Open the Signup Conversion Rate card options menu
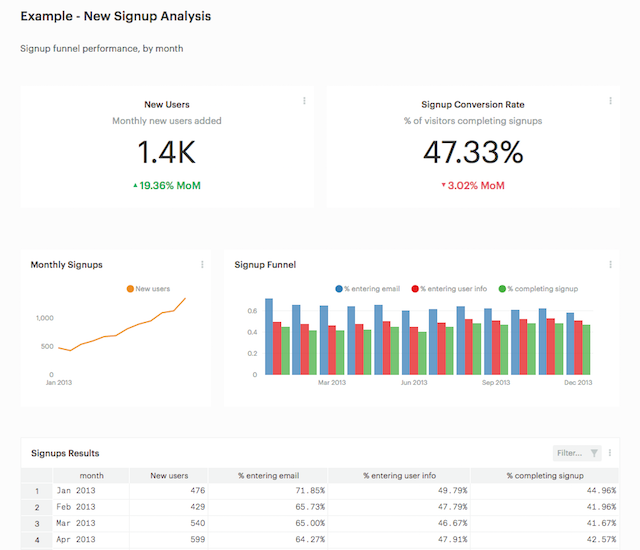This screenshot has width=640, height=550. click(x=610, y=101)
